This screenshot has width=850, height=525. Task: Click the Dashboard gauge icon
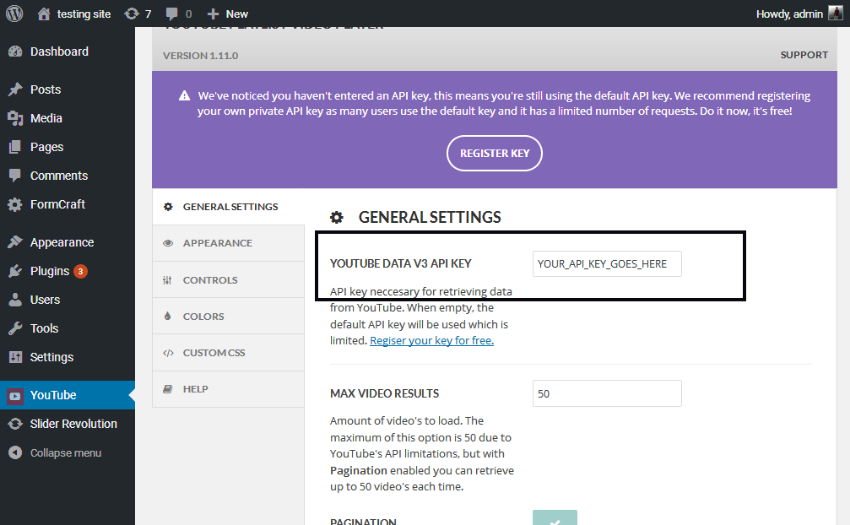15,52
